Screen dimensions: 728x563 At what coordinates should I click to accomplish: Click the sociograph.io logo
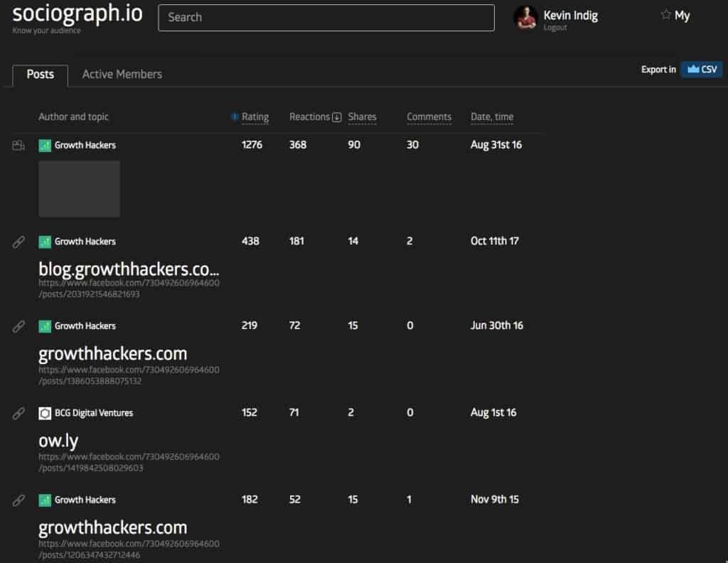(77, 14)
